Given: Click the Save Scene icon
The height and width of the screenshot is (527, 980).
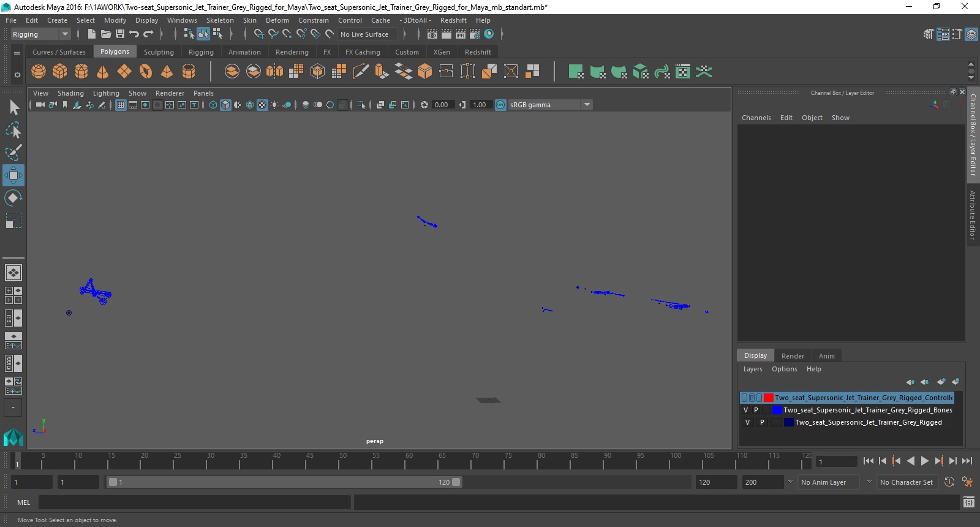Looking at the screenshot, I should tap(120, 34).
